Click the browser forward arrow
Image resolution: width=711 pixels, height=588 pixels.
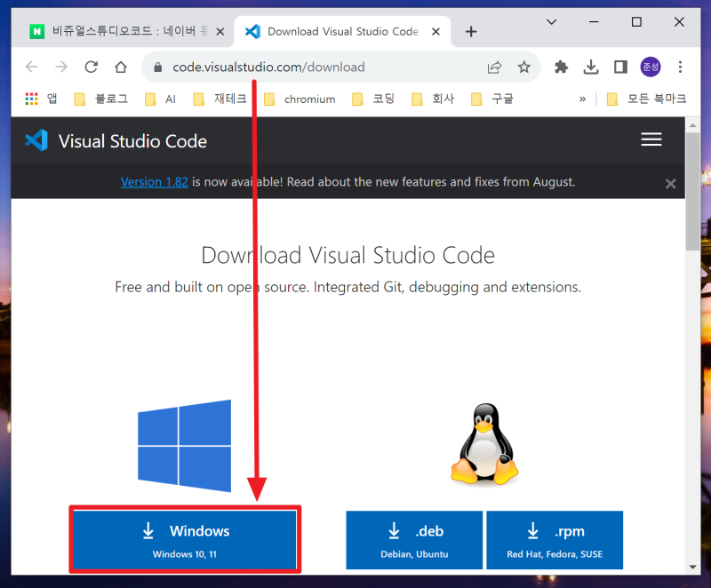coord(61,67)
